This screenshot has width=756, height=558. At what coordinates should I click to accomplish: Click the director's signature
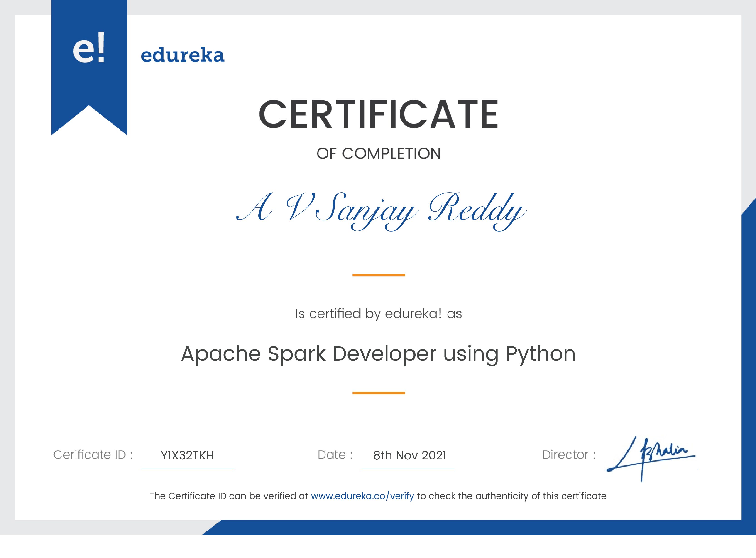tap(651, 459)
